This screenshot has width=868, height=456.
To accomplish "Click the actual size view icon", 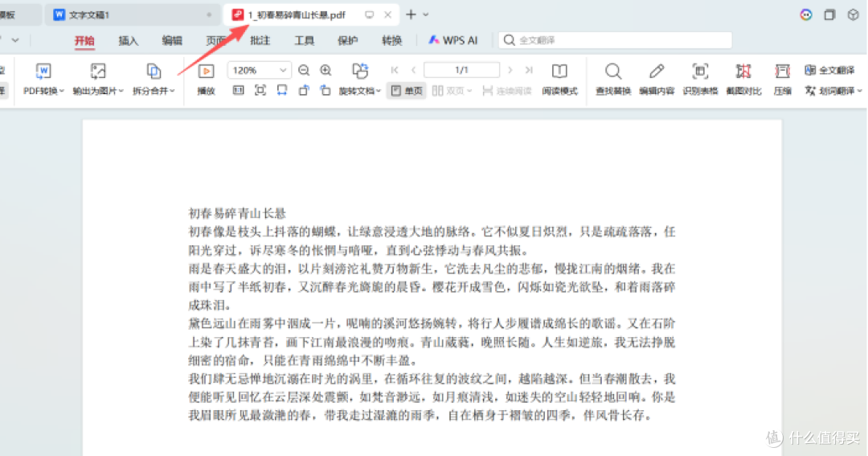I will coord(238,90).
